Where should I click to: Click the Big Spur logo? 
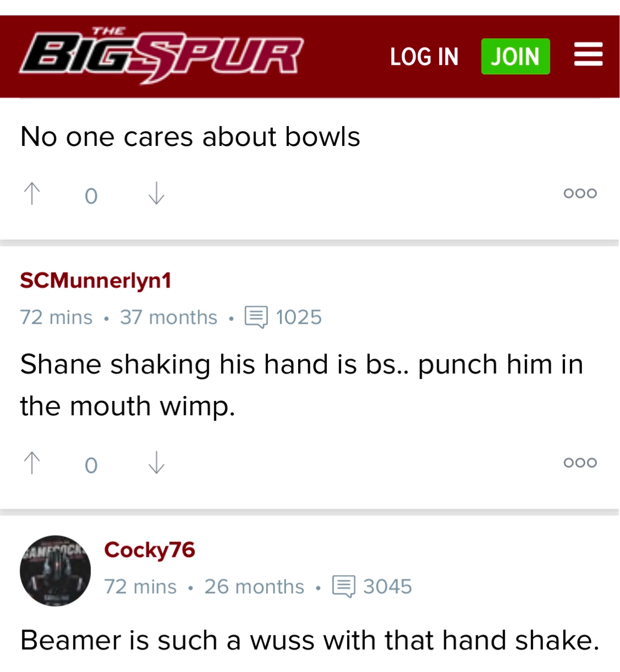point(161,56)
